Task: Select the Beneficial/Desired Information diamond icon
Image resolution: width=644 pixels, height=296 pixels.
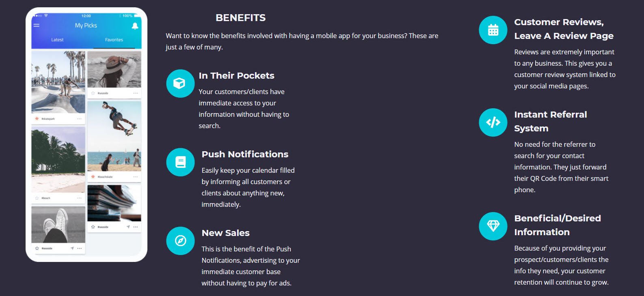Action: pyautogui.click(x=493, y=226)
